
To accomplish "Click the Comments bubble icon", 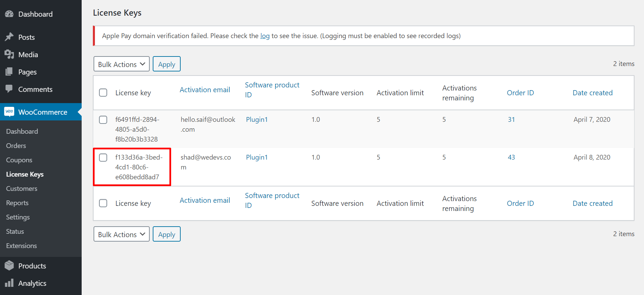I will coord(9,89).
